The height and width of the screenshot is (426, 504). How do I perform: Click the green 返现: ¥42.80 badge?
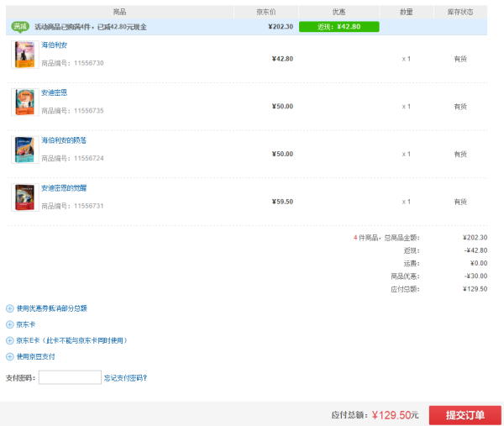[x=339, y=27]
